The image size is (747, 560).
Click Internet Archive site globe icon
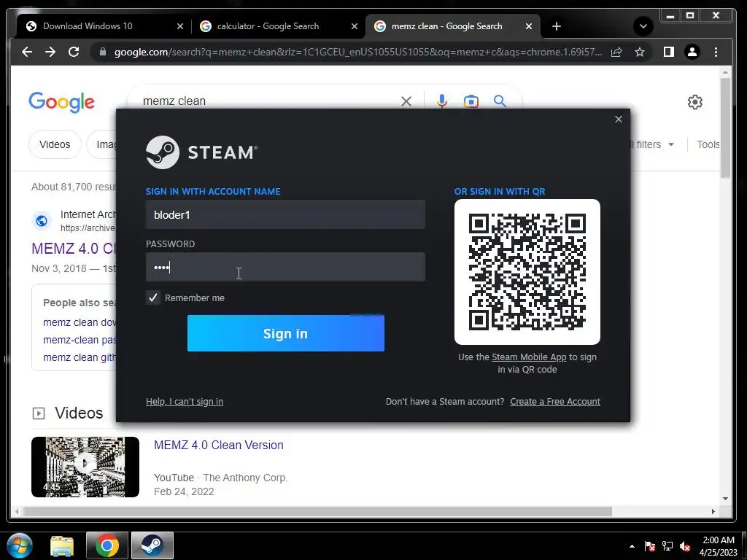42,221
